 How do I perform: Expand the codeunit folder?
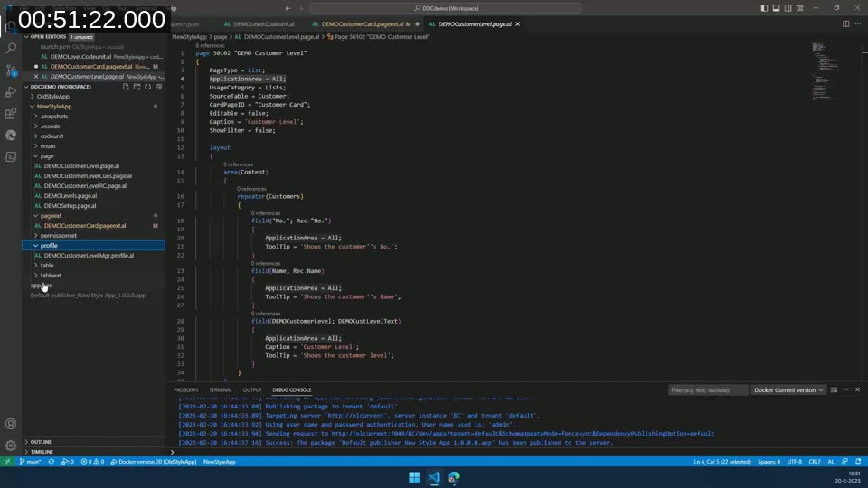[x=52, y=136]
